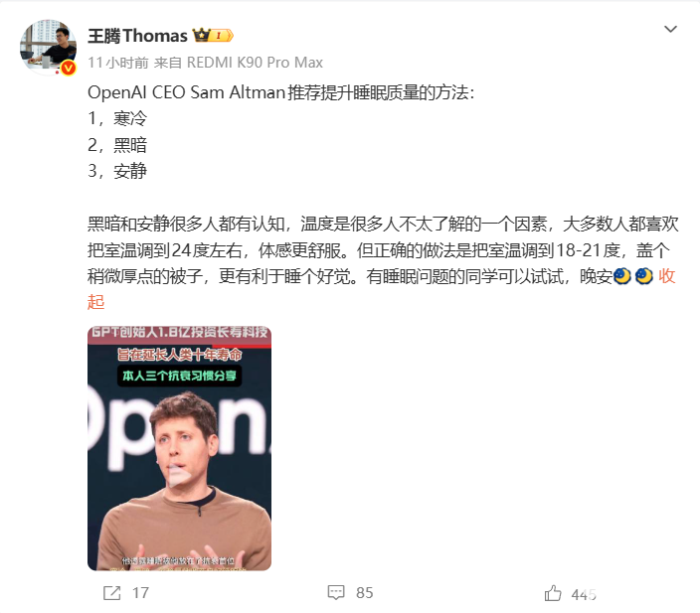This screenshot has width=700, height=613.
Task: Click the second moon emoji
Action: [x=643, y=276]
